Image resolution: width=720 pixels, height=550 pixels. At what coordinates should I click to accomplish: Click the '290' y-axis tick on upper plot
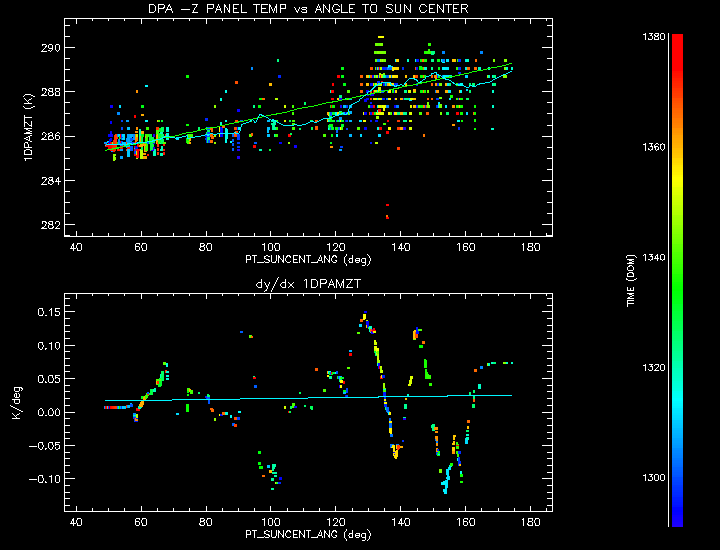[x=52, y=48]
